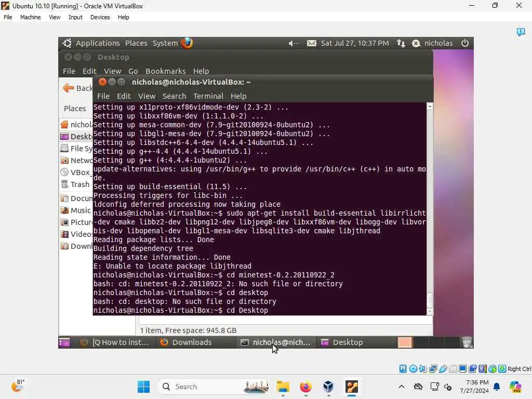Open VirtualBox View menu
Image resolution: width=532 pixels, height=399 pixels.
[x=55, y=17]
